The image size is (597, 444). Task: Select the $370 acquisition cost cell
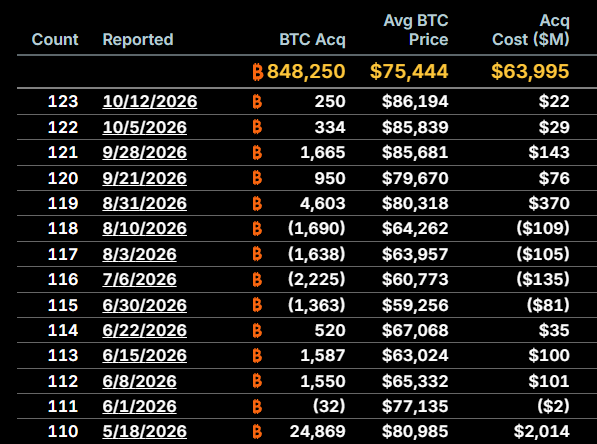coord(549,203)
